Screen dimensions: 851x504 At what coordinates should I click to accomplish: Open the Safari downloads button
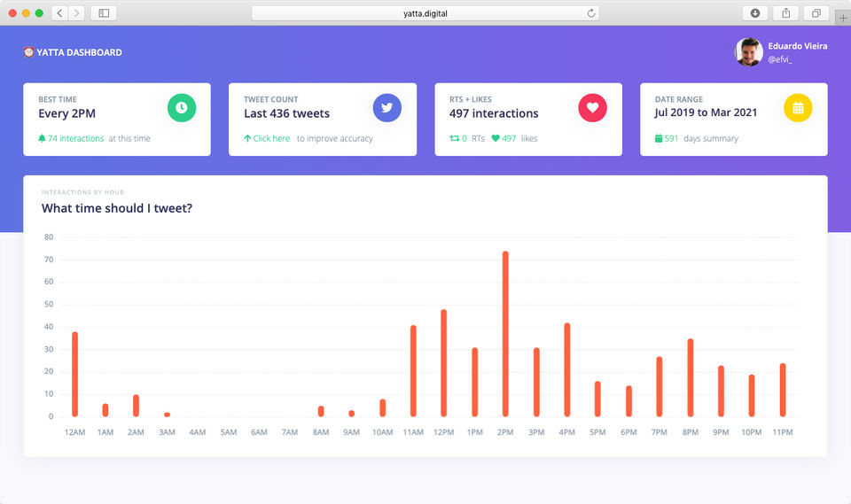tap(755, 13)
